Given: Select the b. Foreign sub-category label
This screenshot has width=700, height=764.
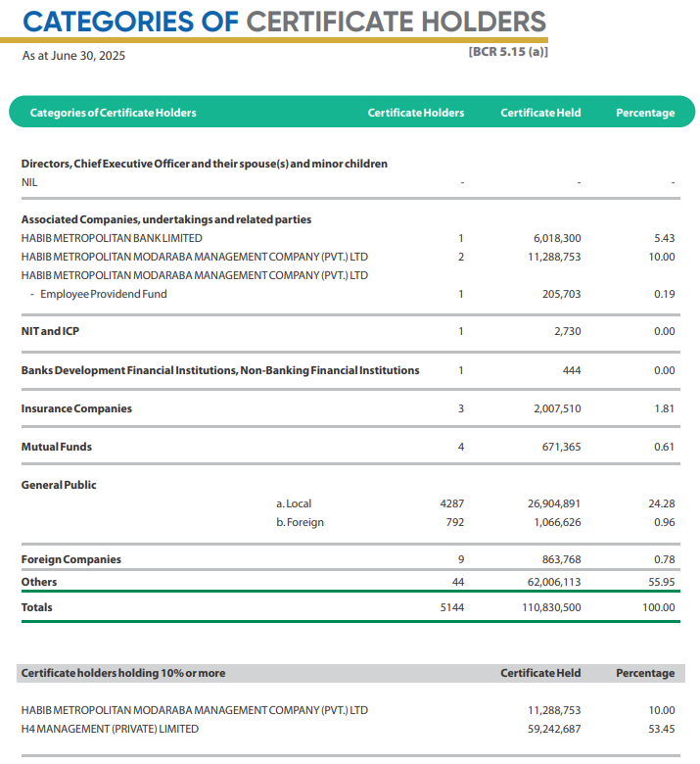Looking at the screenshot, I should coord(299,522).
